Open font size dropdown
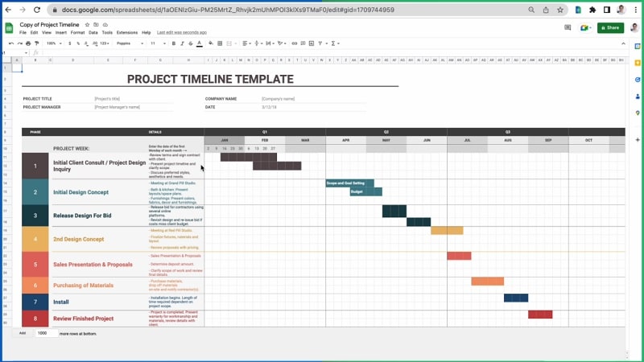The width and height of the screenshot is (644, 362). coord(158,43)
